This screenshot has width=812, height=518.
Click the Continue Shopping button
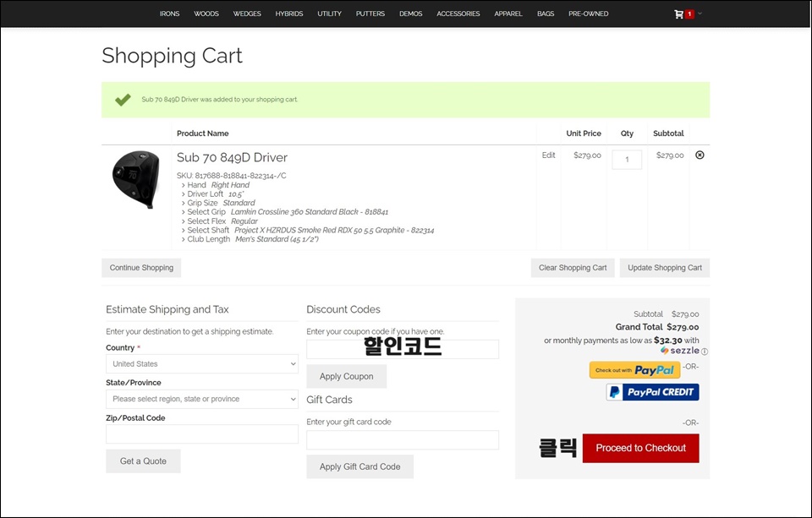point(141,268)
